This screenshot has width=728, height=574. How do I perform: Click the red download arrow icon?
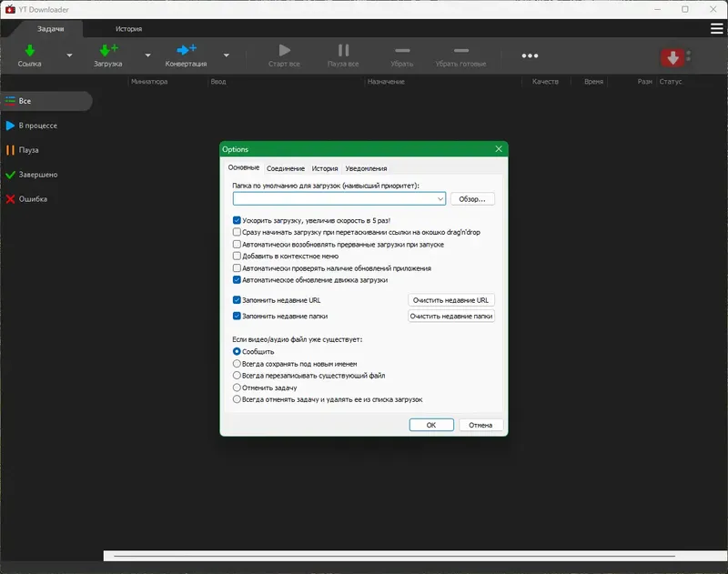(x=672, y=56)
